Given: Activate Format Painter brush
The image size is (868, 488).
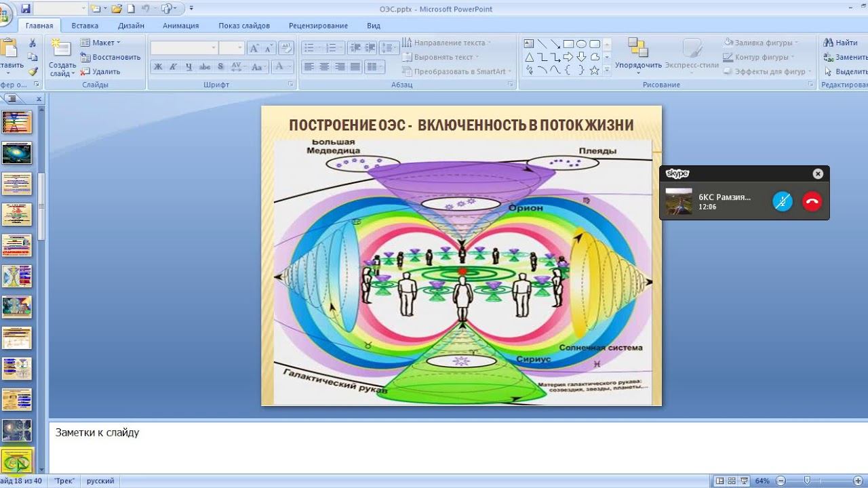Looking at the screenshot, I should pyautogui.click(x=33, y=71).
